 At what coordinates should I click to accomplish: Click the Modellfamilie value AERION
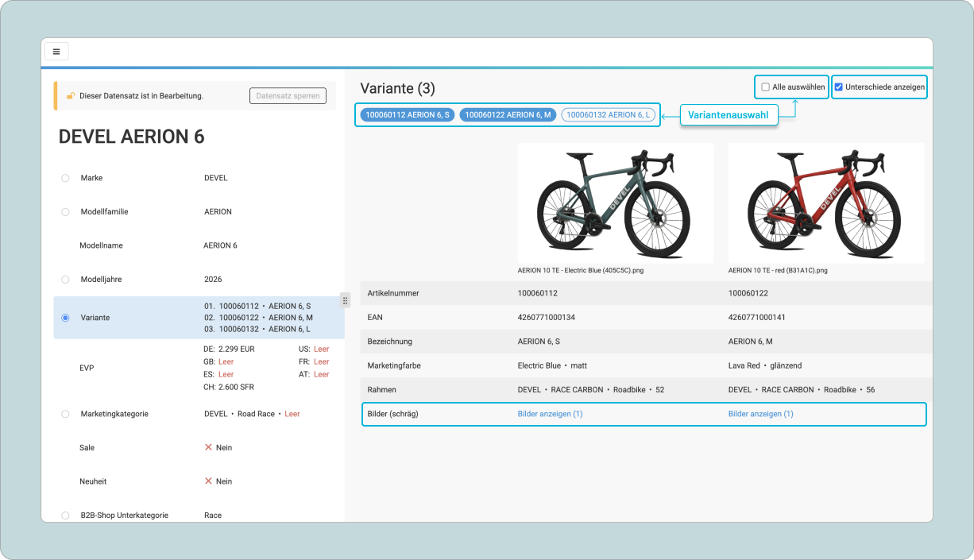coord(218,212)
